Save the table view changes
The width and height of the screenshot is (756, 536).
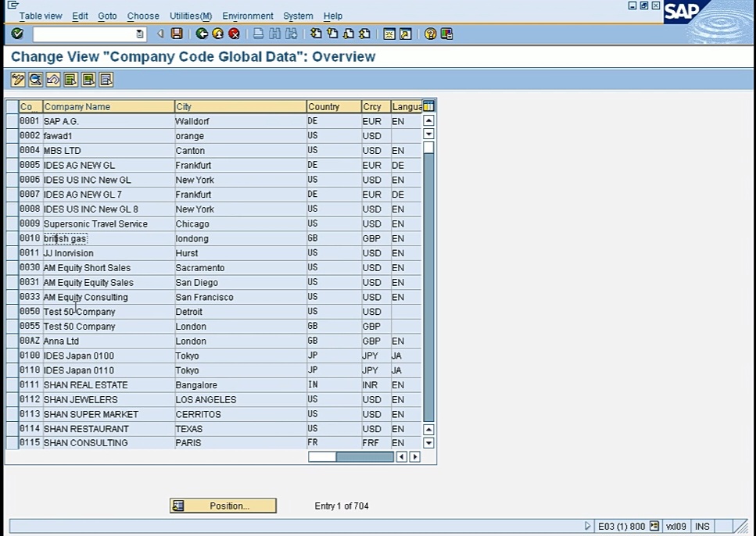[177, 34]
